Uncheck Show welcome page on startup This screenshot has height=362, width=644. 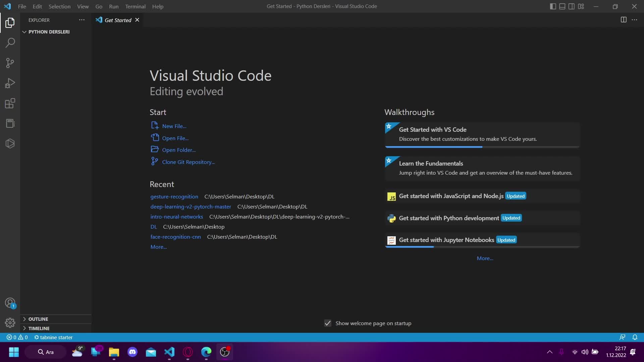pos(328,323)
